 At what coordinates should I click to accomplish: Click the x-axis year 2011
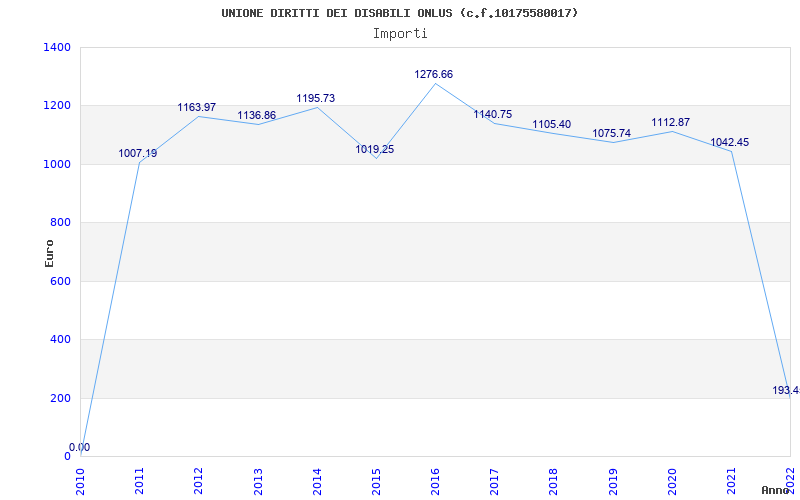pyautogui.click(x=140, y=482)
